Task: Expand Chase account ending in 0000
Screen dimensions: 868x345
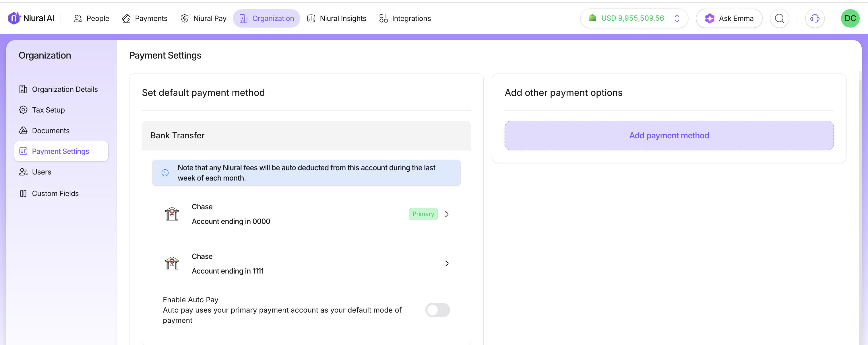Action: pos(447,214)
